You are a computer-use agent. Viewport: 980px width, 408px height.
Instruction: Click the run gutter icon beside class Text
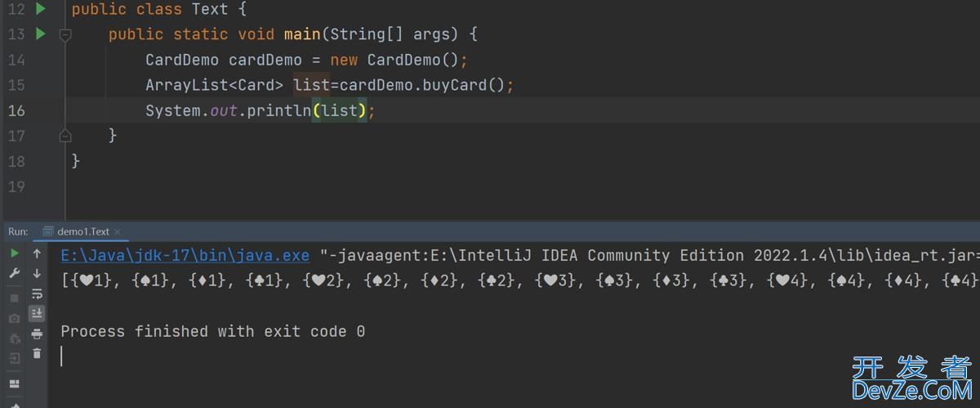(41, 9)
